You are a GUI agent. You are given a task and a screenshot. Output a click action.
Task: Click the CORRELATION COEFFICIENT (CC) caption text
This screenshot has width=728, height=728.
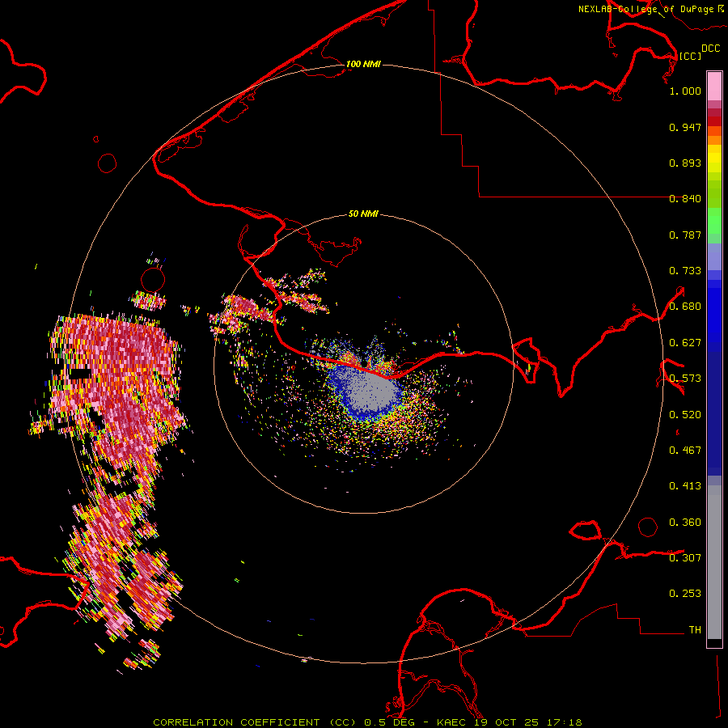[255, 722]
